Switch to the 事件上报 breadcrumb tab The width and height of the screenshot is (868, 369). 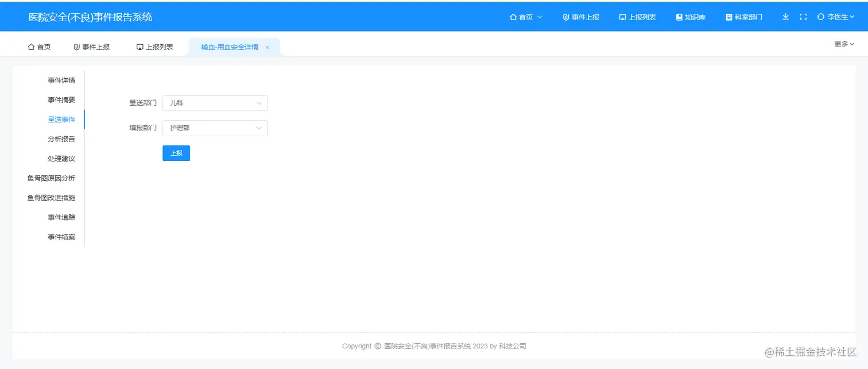pos(92,47)
